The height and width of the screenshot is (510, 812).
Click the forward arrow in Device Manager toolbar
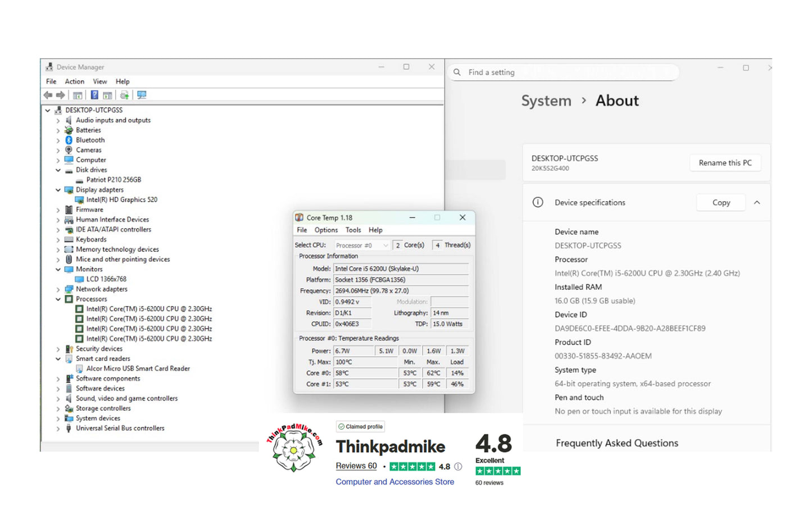pyautogui.click(x=60, y=95)
